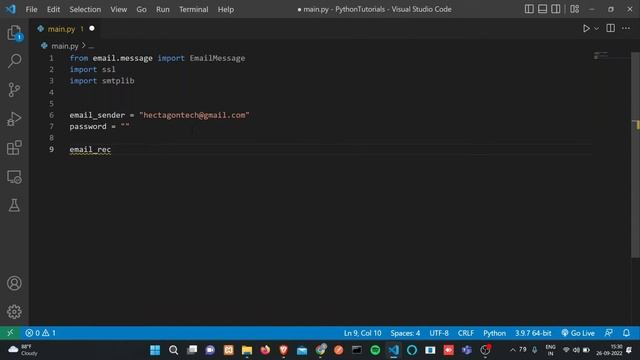Open Windows taskbar Search

pyautogui.click(x=173, y=350)
